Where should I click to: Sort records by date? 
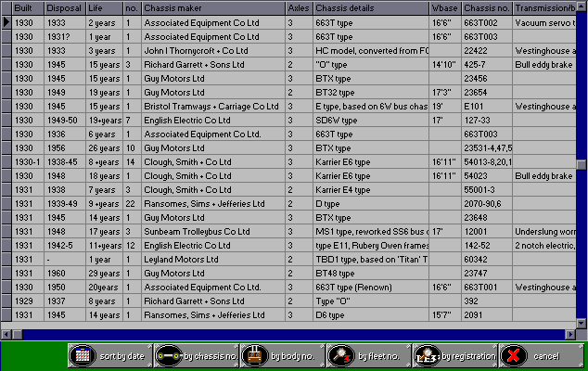[x=110, y=355]
